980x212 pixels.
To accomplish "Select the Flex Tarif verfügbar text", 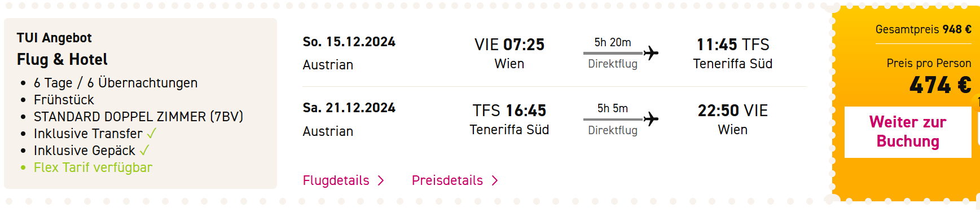I will pyautogui.click(x=93, y=167).
